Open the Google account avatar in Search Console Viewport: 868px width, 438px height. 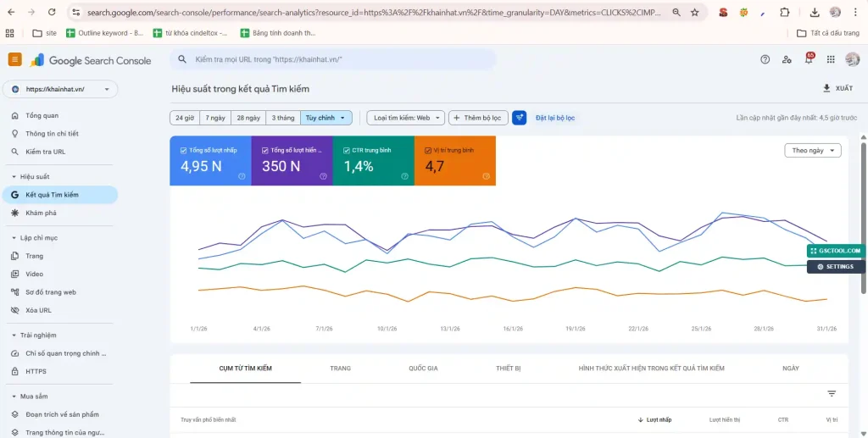click(853, 59)
